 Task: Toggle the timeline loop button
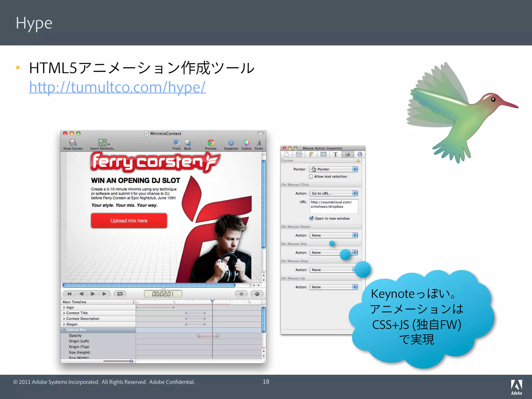click(x=120, y=294)
